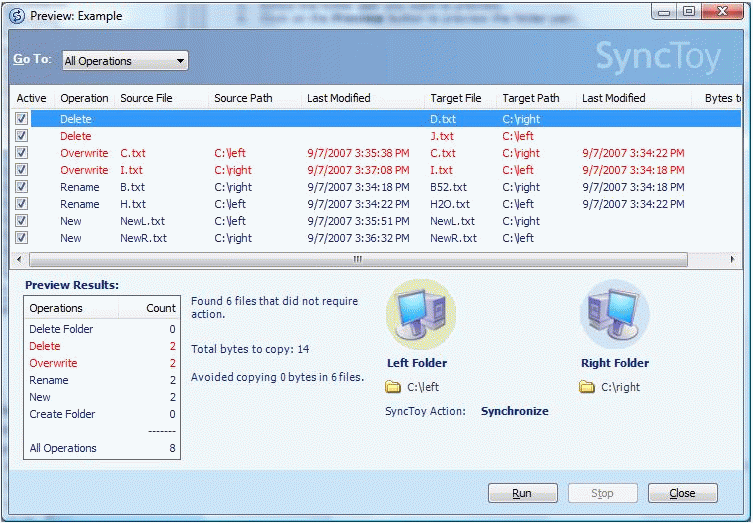Click the H2O.txt target file cell
Screen dimensions: 753x523
click(450, 204)
